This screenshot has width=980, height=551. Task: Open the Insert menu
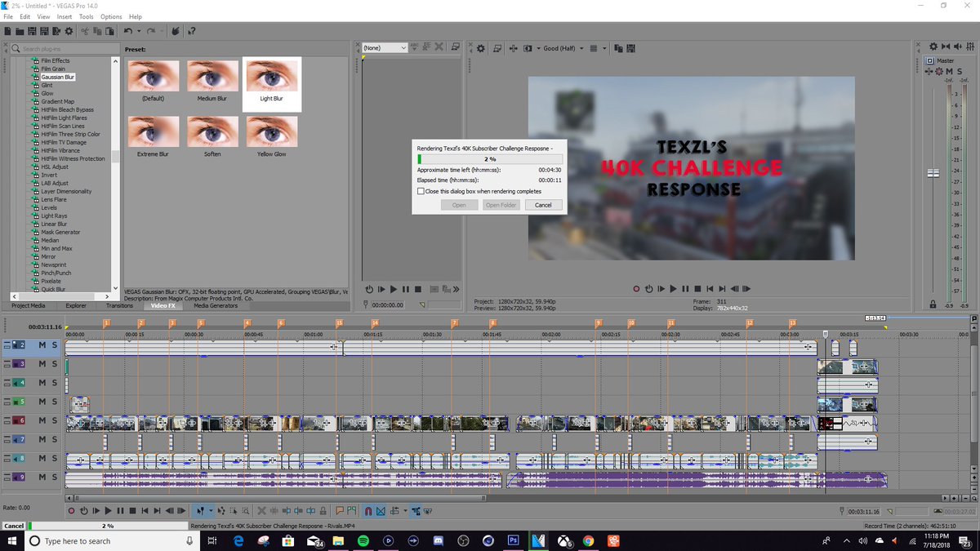(x=64, y=16)
